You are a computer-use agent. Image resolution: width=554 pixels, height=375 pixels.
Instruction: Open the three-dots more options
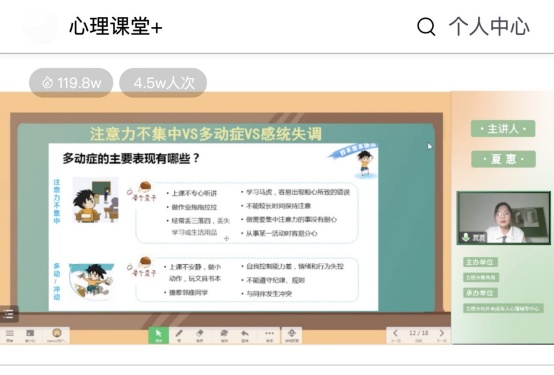pos(269,335)
